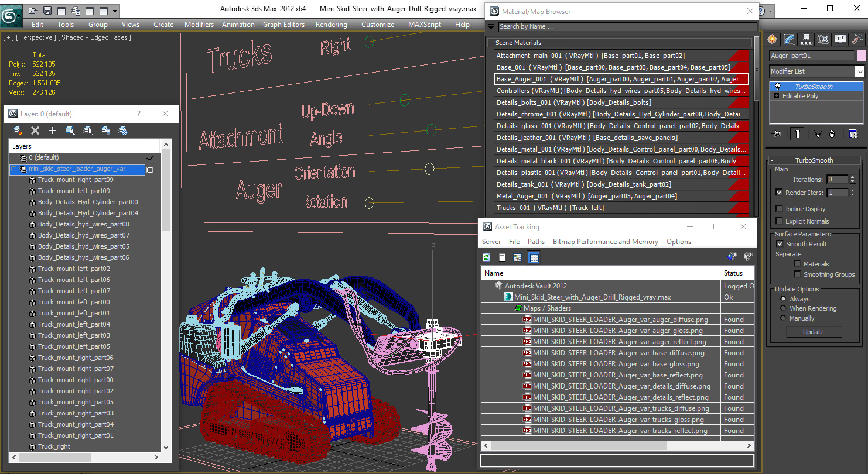Image resolution: width=868 pixels, height=474 pixels.
Task: Click the Status Log icon in Asset Tracking
Action: 502,257
